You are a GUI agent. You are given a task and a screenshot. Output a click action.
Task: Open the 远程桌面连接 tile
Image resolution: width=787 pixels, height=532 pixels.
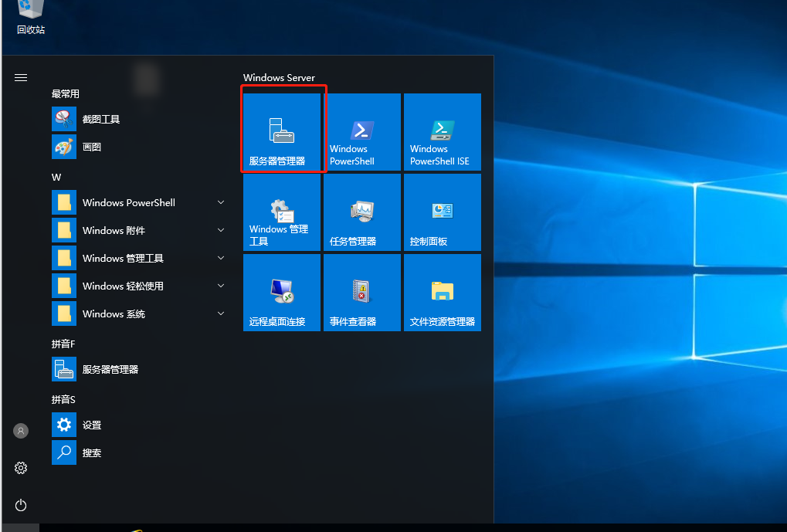(x=282, y=293)
